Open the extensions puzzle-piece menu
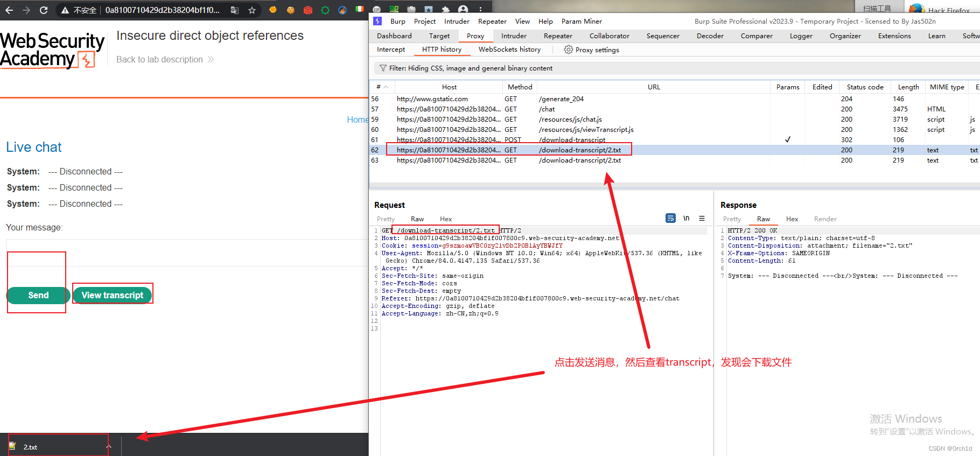This screenshot has width=980, height=456. [x=445, y=10]
